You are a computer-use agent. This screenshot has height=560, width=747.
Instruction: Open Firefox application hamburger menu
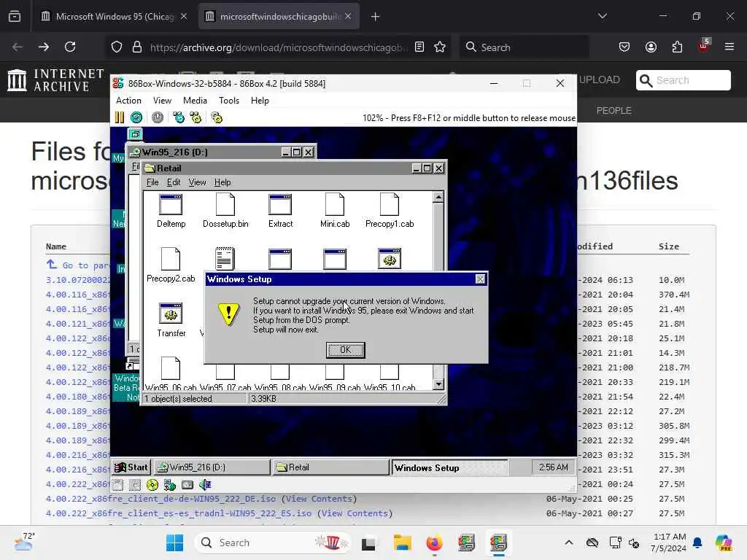coord(729,47)
